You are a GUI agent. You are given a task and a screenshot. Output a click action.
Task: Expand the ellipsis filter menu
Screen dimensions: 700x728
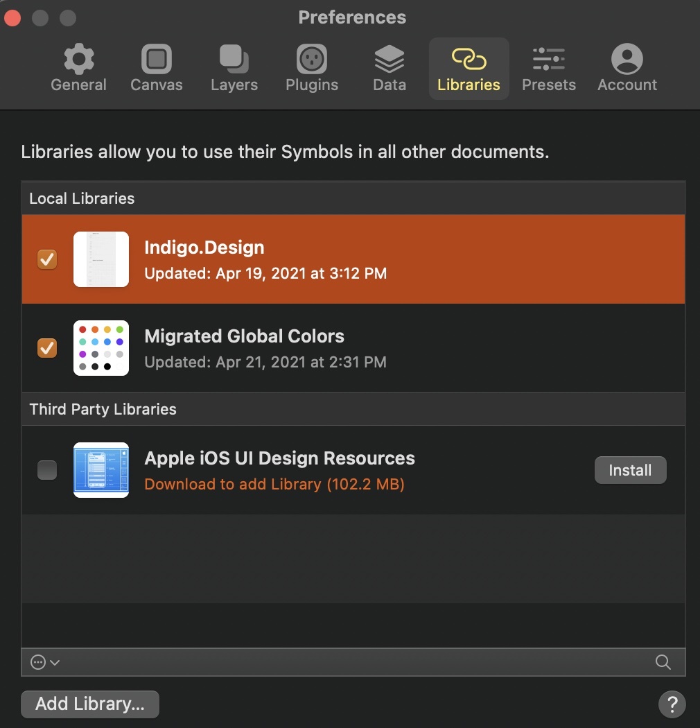[38, 662]
